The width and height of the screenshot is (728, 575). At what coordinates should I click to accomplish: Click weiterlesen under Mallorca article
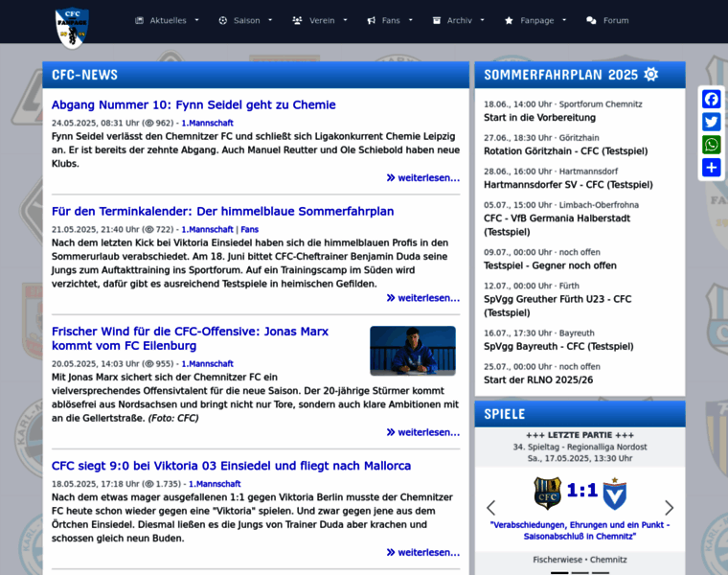[x=423, y=553]
